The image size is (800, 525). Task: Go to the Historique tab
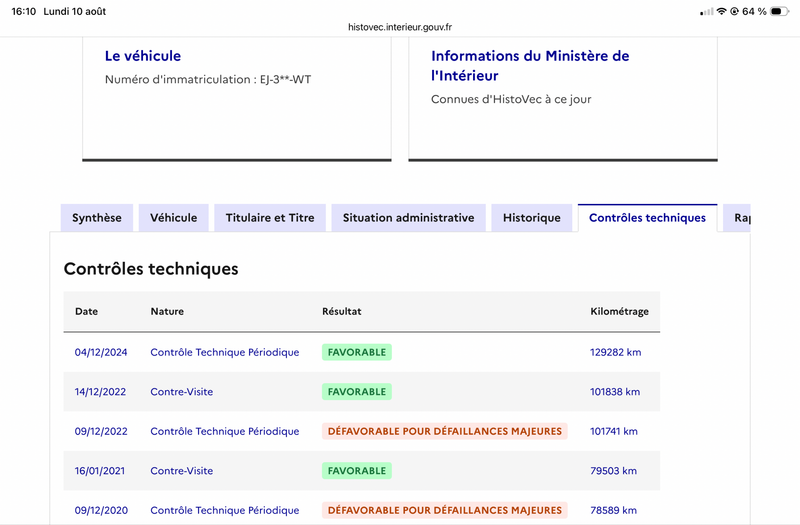click(532, 218)
